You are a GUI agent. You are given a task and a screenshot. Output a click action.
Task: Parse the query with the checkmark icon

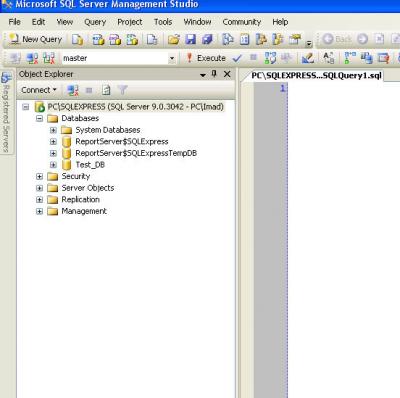(x=237, y=58)
